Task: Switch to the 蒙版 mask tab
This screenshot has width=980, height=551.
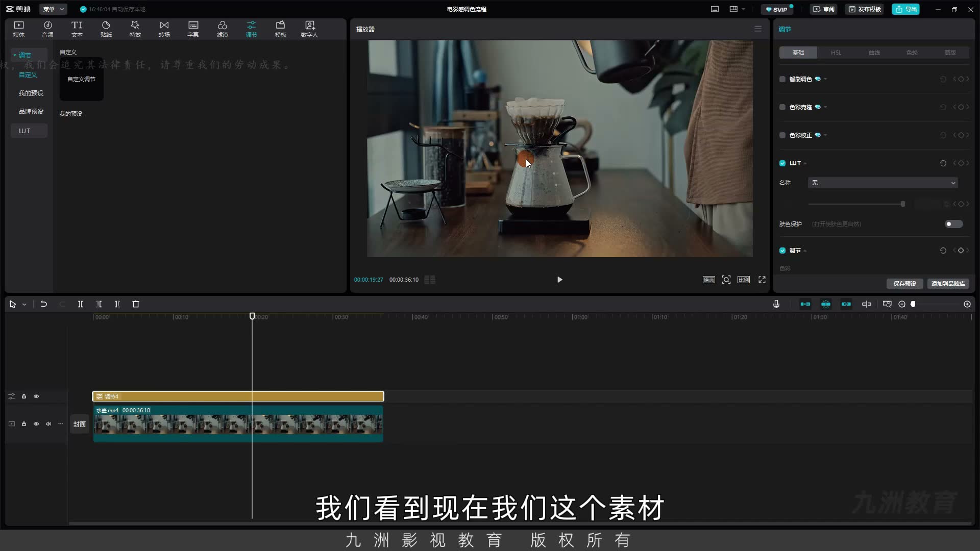Action: (950, 53)
